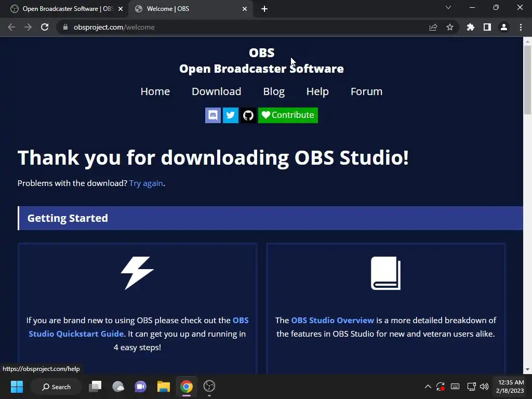Reload the current page
Image resolution: width=532 pixels, height=399 pixels.
(x=45, y=27)
